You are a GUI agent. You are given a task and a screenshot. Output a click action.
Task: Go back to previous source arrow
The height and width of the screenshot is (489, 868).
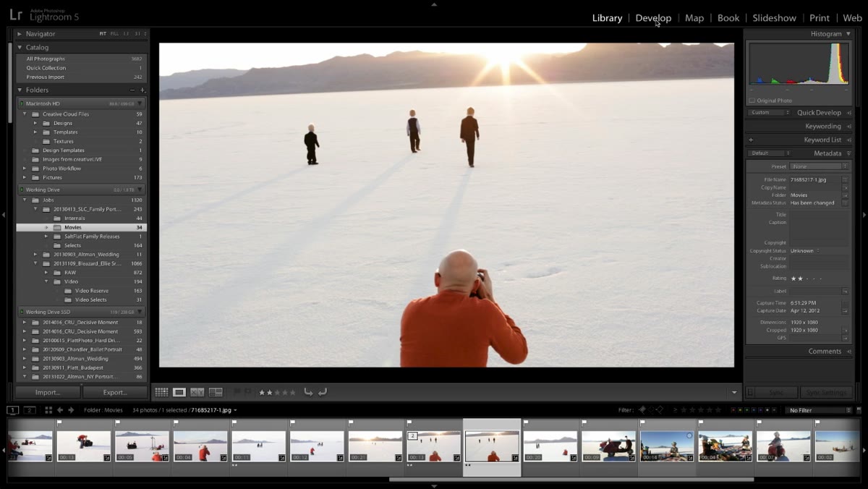pos(60,410)
